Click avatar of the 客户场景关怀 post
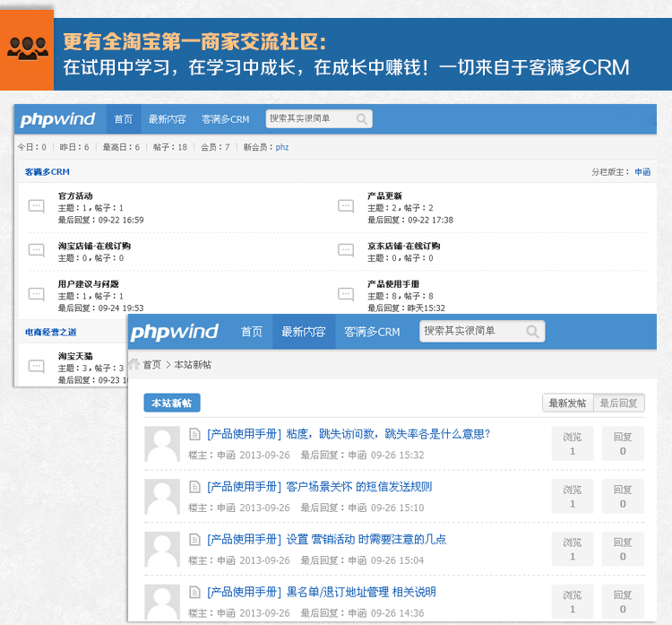Viewport: 672px width, 625px height. tap(162, 497)
